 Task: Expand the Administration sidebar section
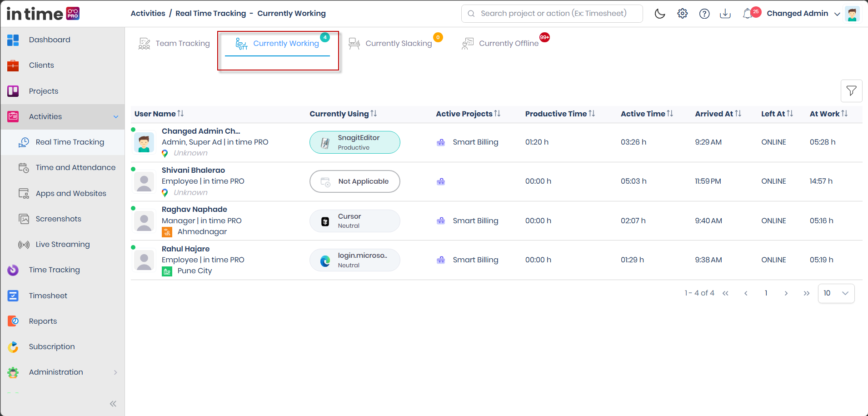pyautogui.click(x=115, y=372)
